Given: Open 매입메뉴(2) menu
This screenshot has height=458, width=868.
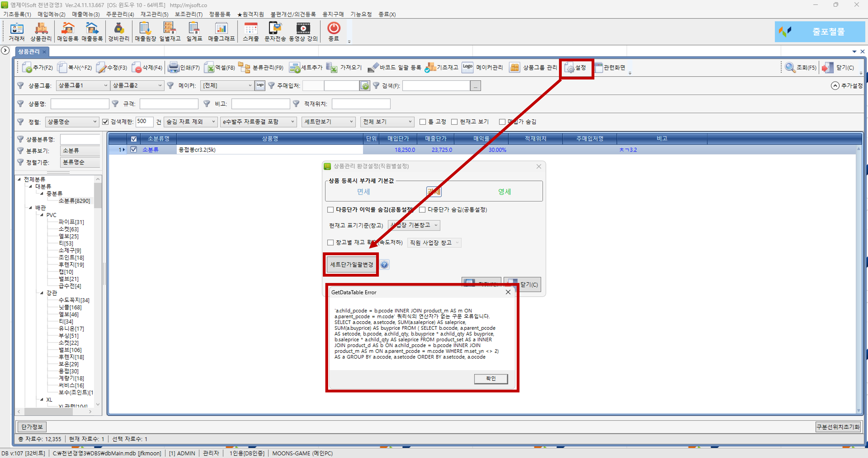Looking at the screenshot, I should 52,14.
